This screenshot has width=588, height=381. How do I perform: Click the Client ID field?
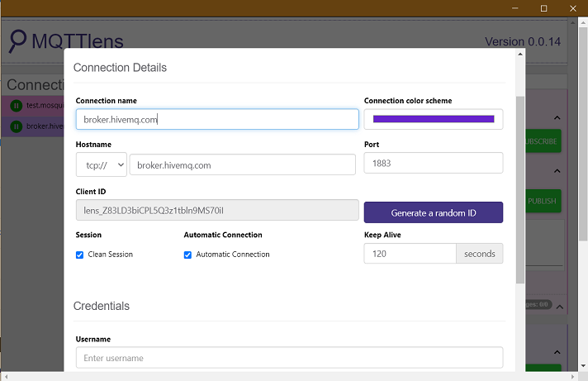pos(217,210)
